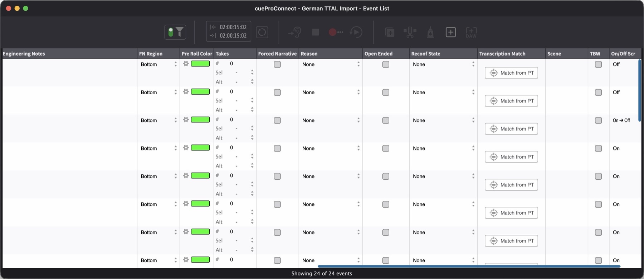Open Reason dropdown in first row
Image resolution: width=644 pixels, height=279 pixels.
point(331,64)
